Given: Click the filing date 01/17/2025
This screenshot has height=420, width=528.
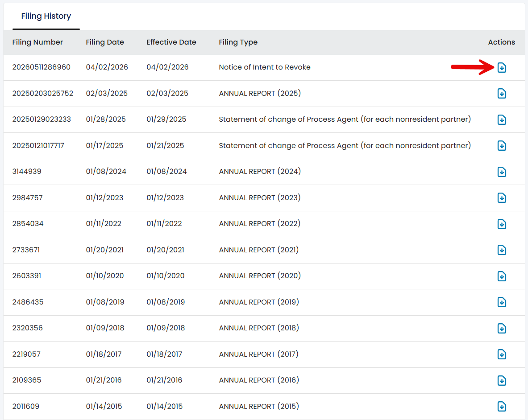Looking at the screenshot, I should click(104, 145).
